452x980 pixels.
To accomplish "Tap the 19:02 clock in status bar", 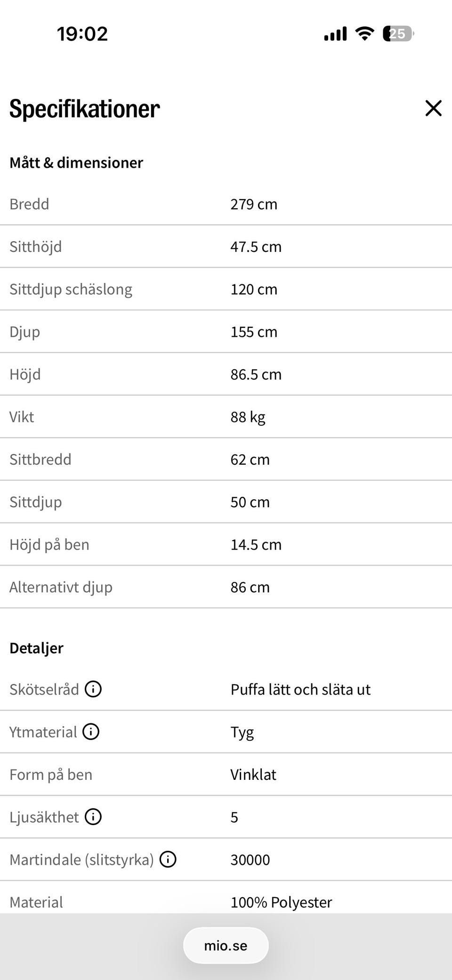I will 82,34.
